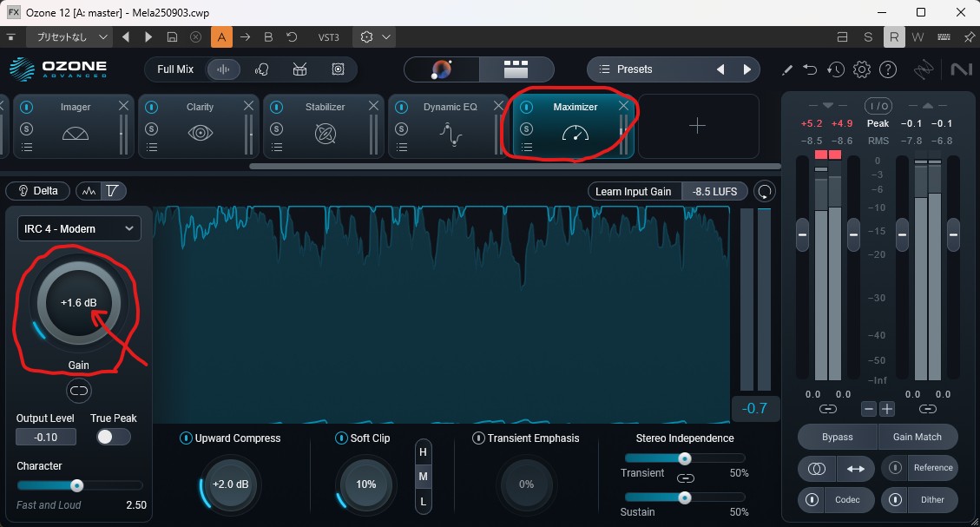
Task: Click the Bypass button
Action: [x=838, y=437]
